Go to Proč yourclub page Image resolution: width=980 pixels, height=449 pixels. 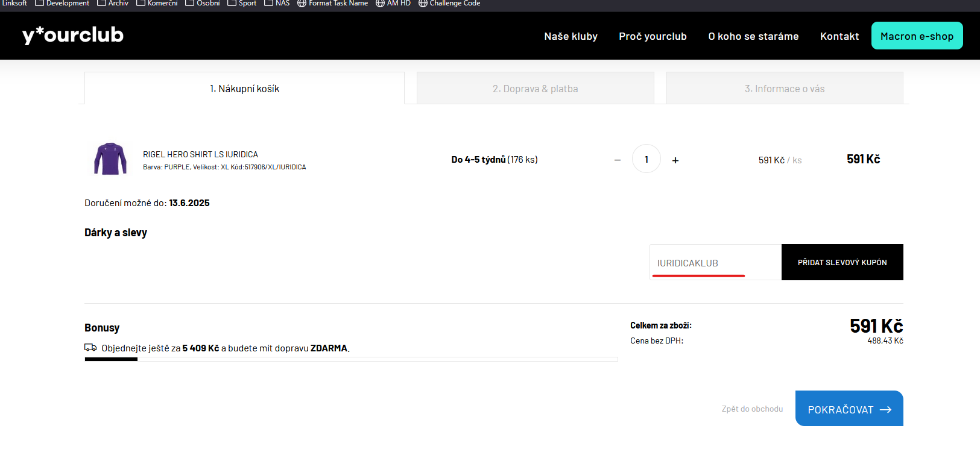coord(653,36)
